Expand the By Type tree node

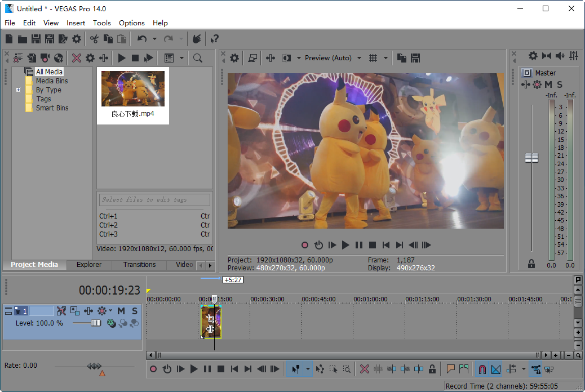18,90
